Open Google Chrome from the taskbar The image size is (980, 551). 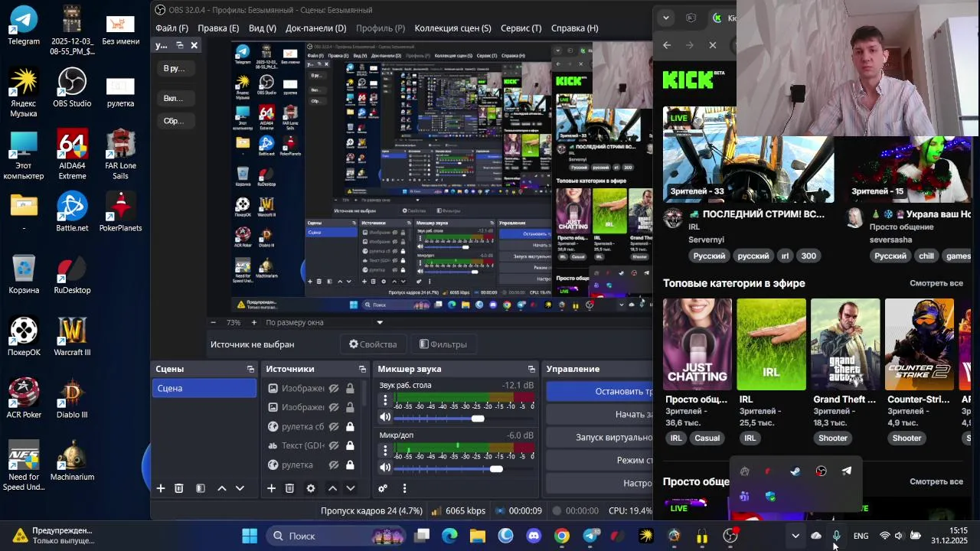coord(562,536)
